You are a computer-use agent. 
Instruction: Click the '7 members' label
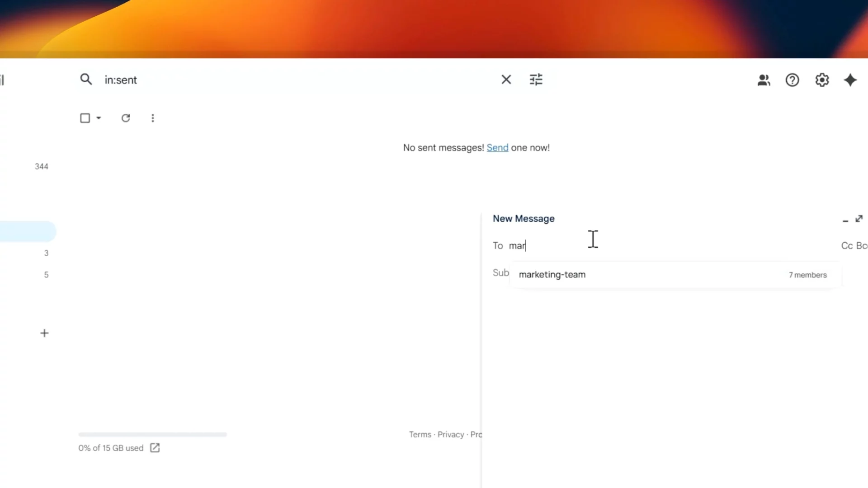pyautogui.click(x=808, y=275)
